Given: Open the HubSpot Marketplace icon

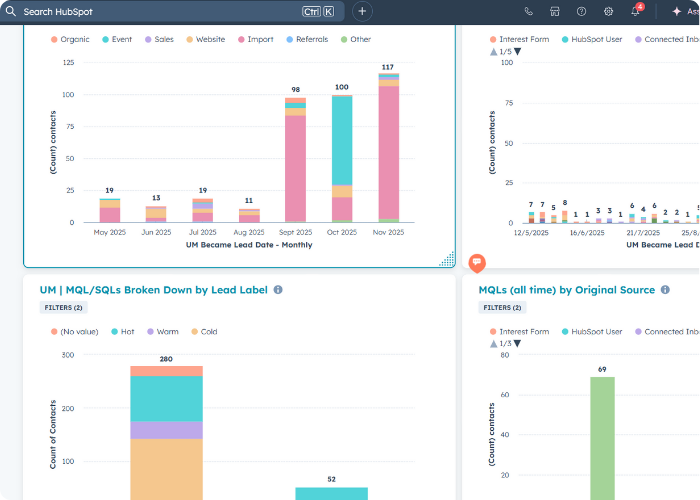Looking at the screenshot, I should (555, 11).
